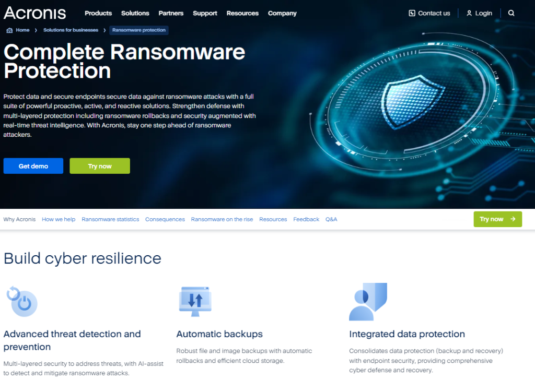Open the Products menu
535x392 pixels.
(98, 13)
